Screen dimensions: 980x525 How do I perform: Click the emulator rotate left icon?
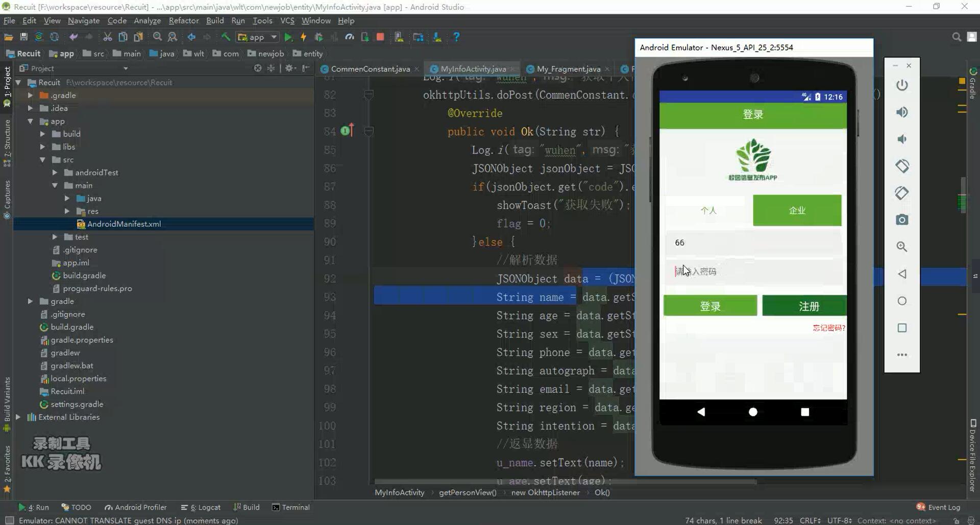point(902,166)
